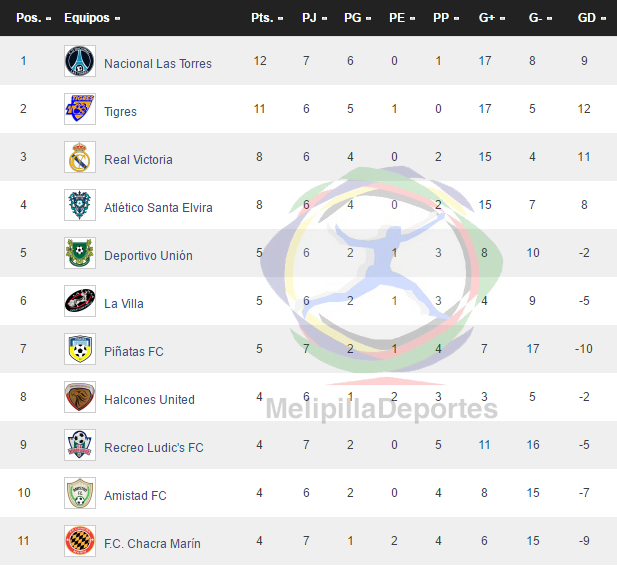Sort by the GD column header
This screenshot has height=567, width=617.
pyautogui.click(x=591, y=18)
